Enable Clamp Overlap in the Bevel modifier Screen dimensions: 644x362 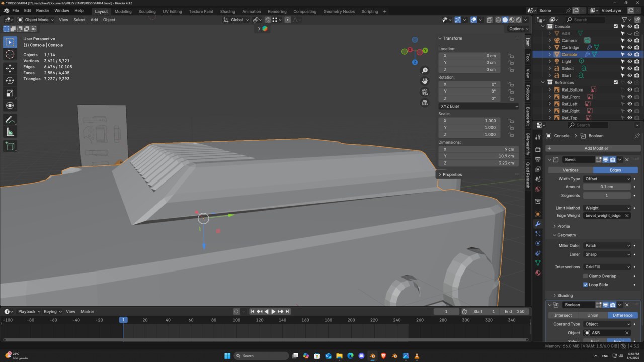tap(585, 276)
